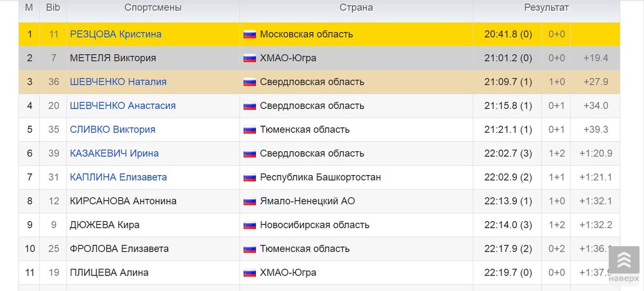Screen dimensions: 644x291
Task: Click the Результат column header
Action: coord(546,8)
